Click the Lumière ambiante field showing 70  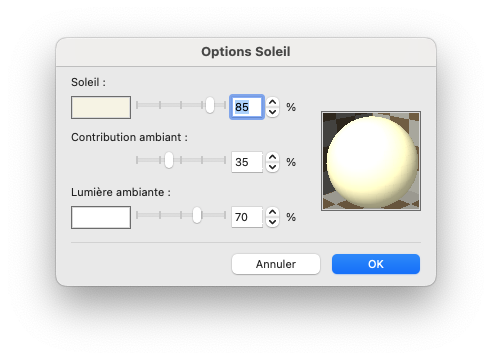point(247,217)
